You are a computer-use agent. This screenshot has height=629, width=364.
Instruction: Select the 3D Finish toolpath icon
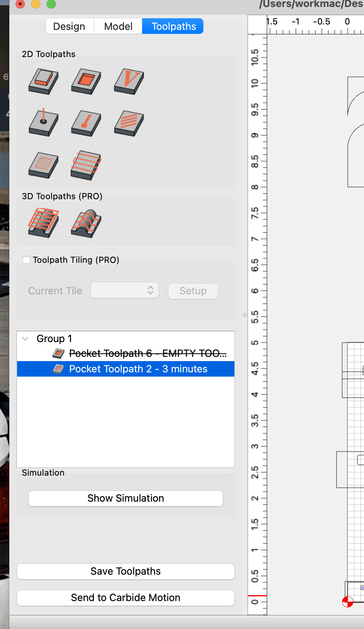(x=86, y=223)
